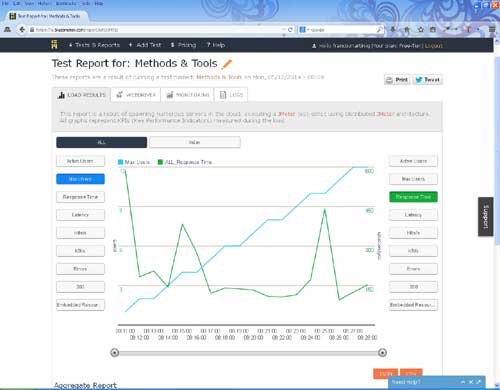Click the bookmark star icon in the browser toolbar
The width and height of the screenshot is (500, 390).
(421, 30)
